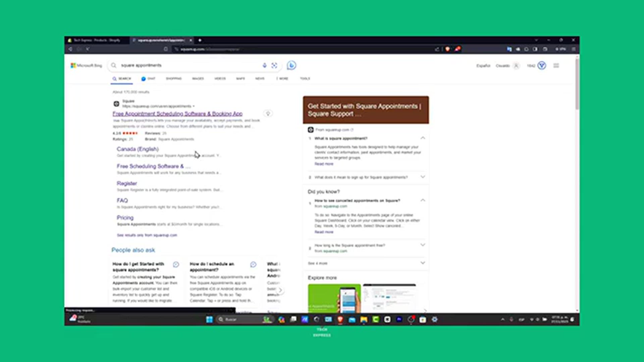Open the Windows Start menu
Image resolution: width=644 pixels, height=362 pixels.
(209, 319)
